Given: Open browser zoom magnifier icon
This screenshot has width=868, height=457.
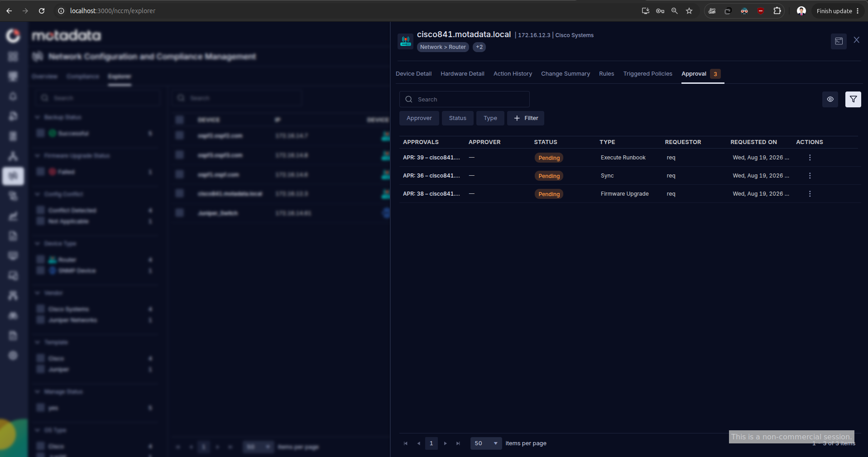Looking at the screenshot, I should click(x=675, y=11).
